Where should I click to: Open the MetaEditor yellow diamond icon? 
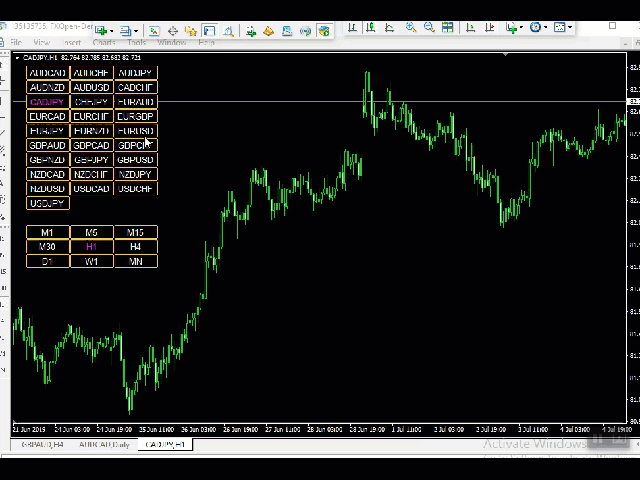269,31
